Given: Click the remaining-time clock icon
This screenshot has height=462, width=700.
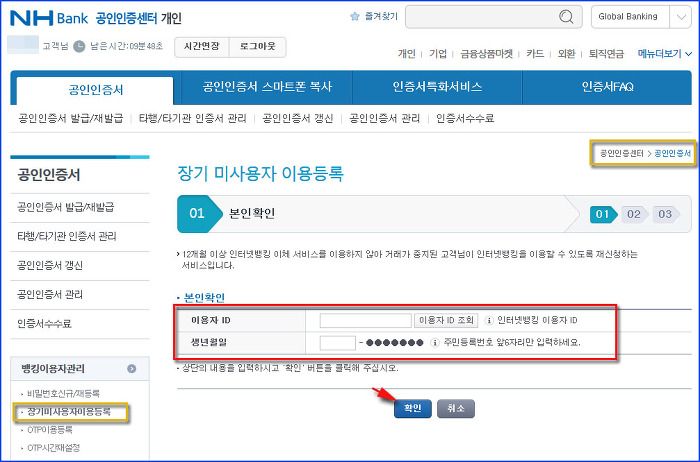Looking at the screenshot, I should (x=79, y=46).
